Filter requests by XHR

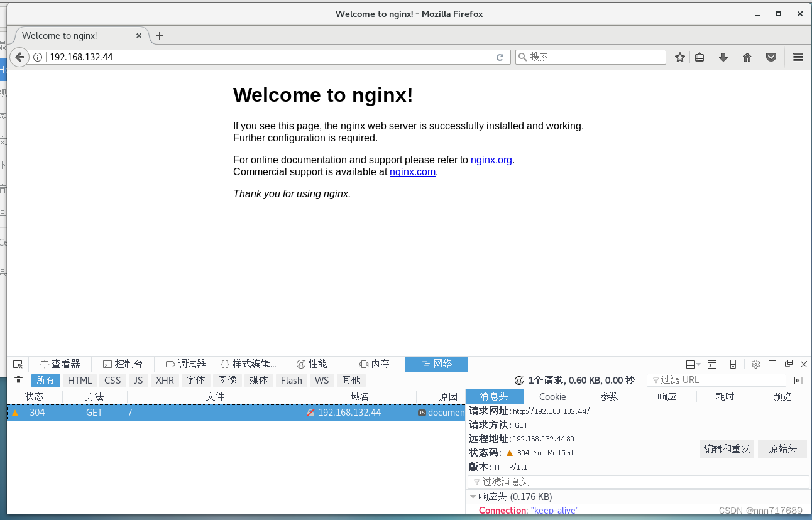[165, 381]
